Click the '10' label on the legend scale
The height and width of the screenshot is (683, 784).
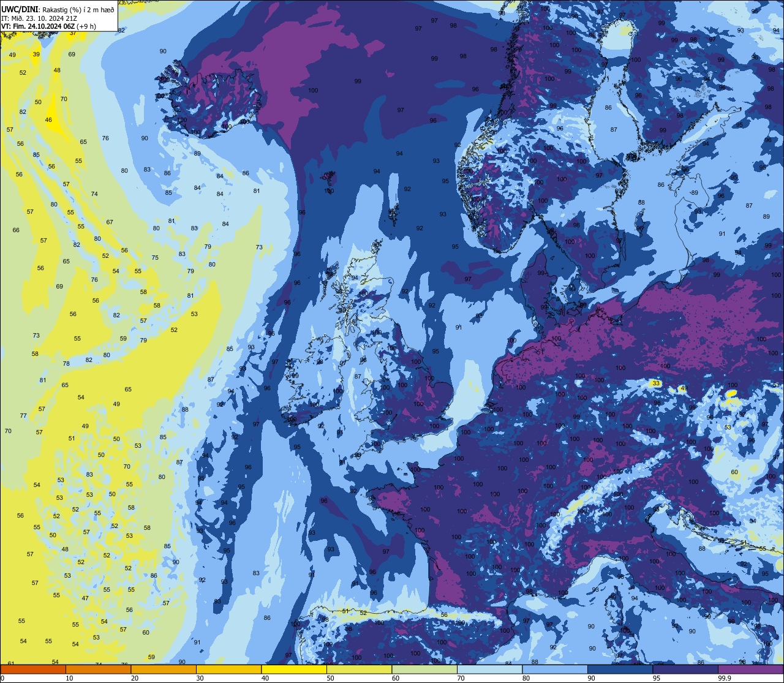tap(69, 678)
